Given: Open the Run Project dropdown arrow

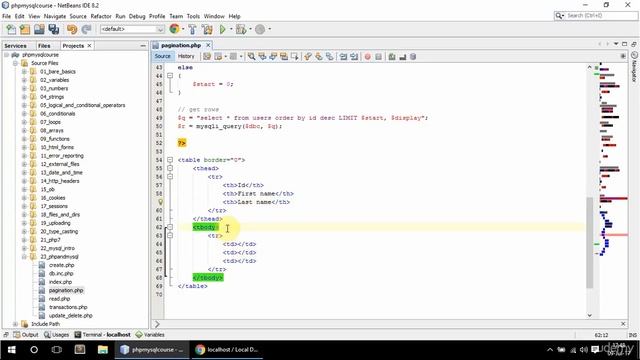Looking at the screenshot, I should 231,29.
